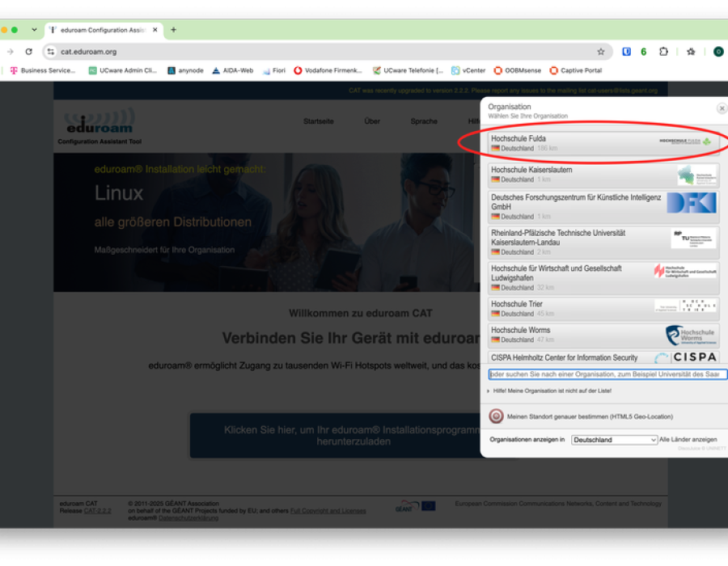Screen dimensions: 728x566
Task: Open a new browser tab
Action: 174,30
